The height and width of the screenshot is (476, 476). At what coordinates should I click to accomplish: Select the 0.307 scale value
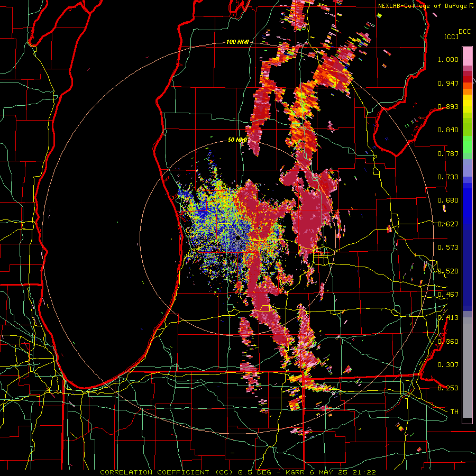tap(448, 365)
